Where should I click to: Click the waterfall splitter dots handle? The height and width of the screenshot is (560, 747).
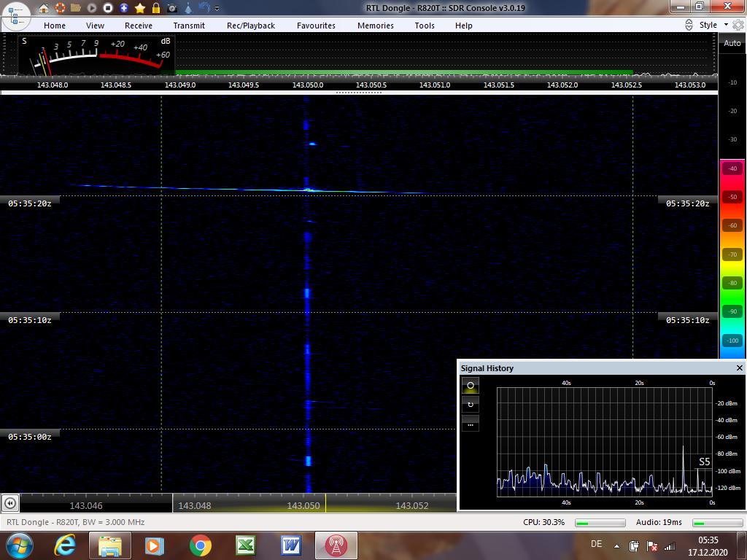[359, 93]
